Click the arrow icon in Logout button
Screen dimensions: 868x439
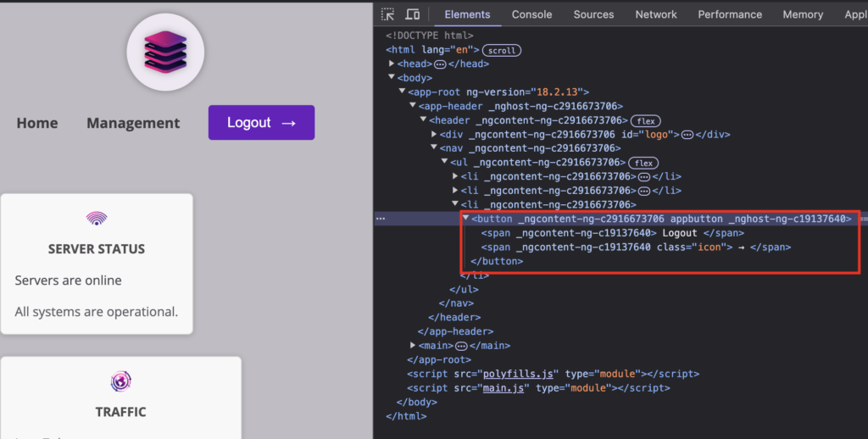click(288, 123)
